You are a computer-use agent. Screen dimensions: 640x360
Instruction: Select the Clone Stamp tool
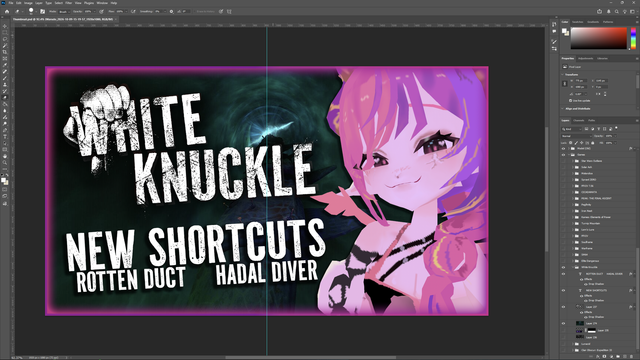pyautogui.click(x=5, y=84)
